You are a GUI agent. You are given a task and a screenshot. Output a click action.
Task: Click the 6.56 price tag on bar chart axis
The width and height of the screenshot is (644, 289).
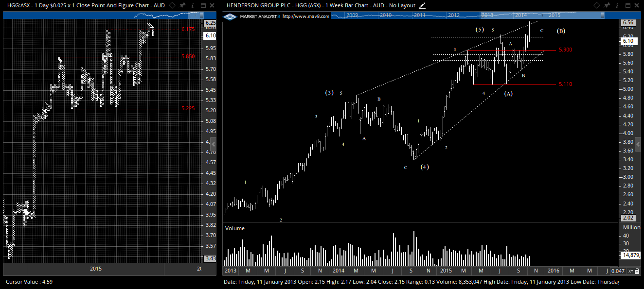point(628,22)
